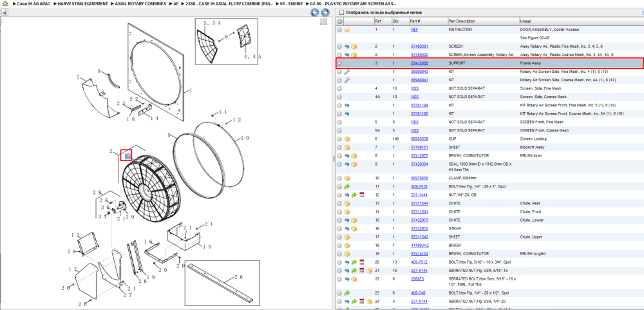
Task: Open Case IH AG APAC breadcrumb
Action: coord(34,3)
